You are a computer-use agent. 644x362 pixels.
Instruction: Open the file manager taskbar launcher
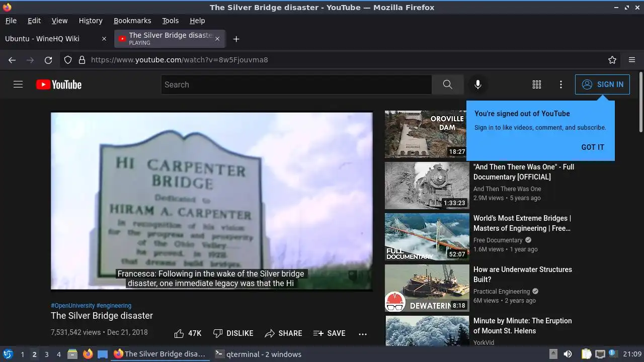(x=72, y=354)
